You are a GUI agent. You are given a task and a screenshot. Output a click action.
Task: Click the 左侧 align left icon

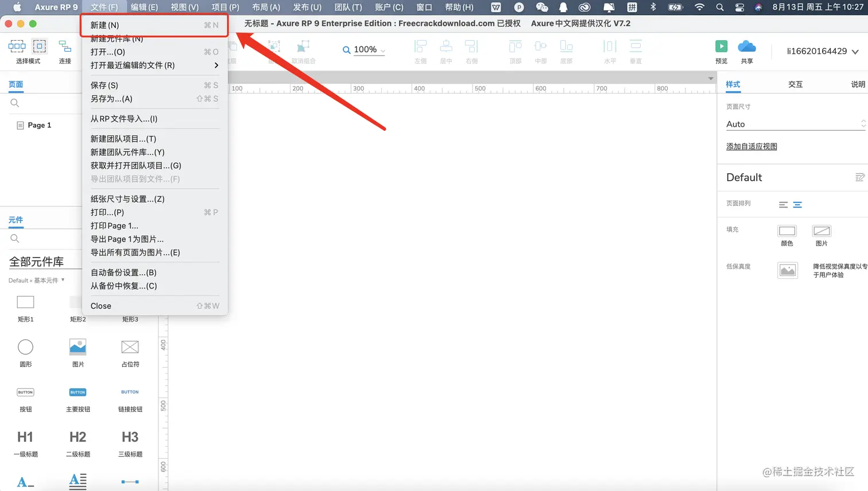pos(421,46)
